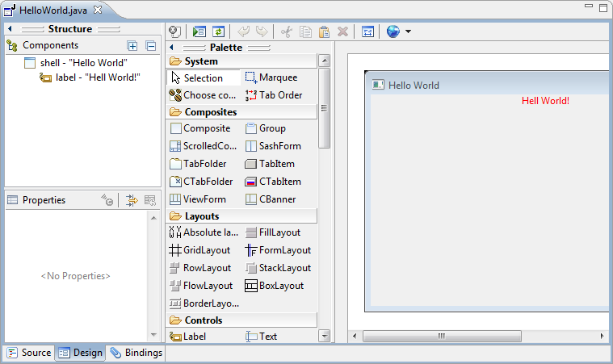Click the red Hell World! label on canvas

click(x=545, y=101)
